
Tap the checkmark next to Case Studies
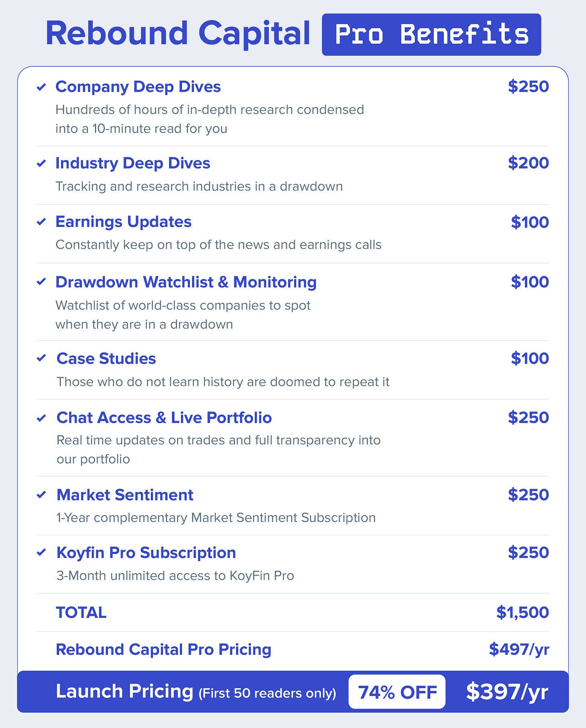click(41, 358)
